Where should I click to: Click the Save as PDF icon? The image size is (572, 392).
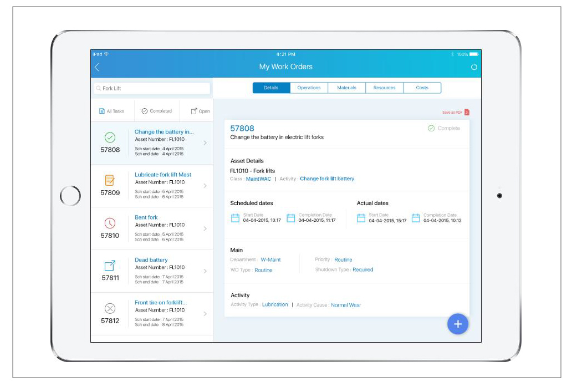[x=467, y=112]
